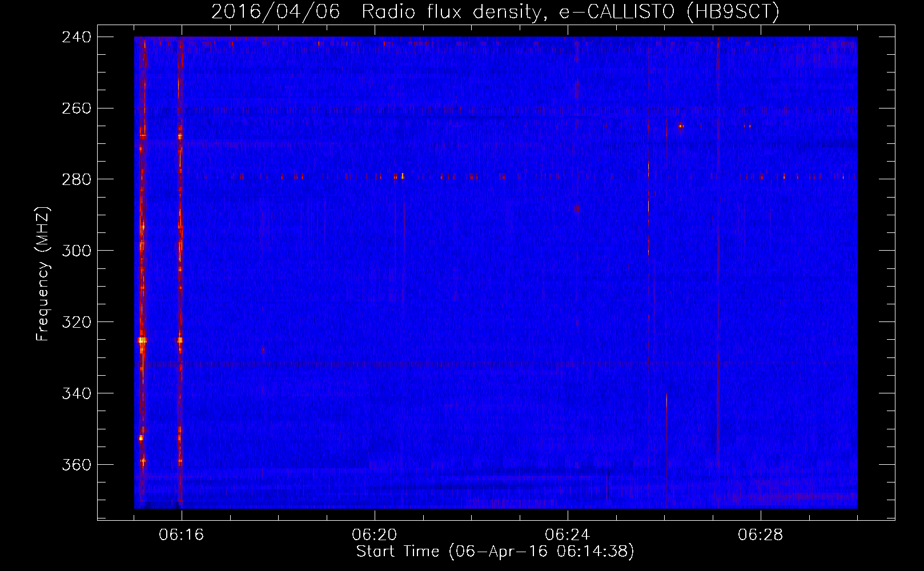Click the 280 frequency tick label
This screenshot has height=571, width=924.
[x=76, y=179]
